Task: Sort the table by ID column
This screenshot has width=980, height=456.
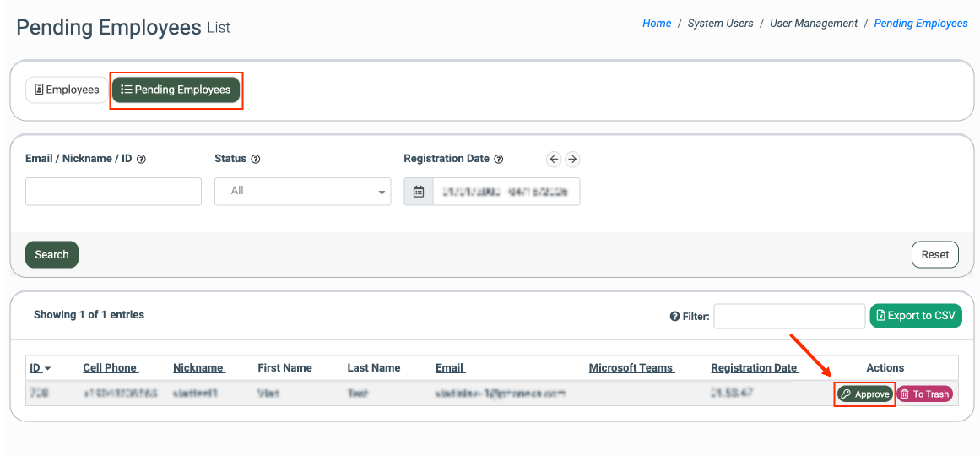Action: (40, 368)
